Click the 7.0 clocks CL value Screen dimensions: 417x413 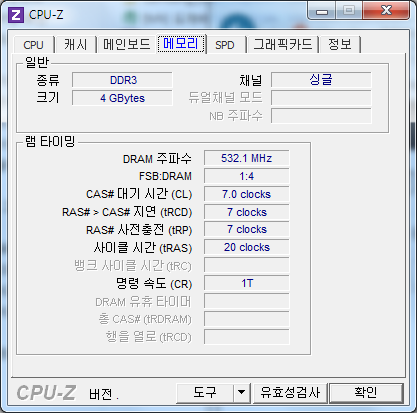coord(247,194)
